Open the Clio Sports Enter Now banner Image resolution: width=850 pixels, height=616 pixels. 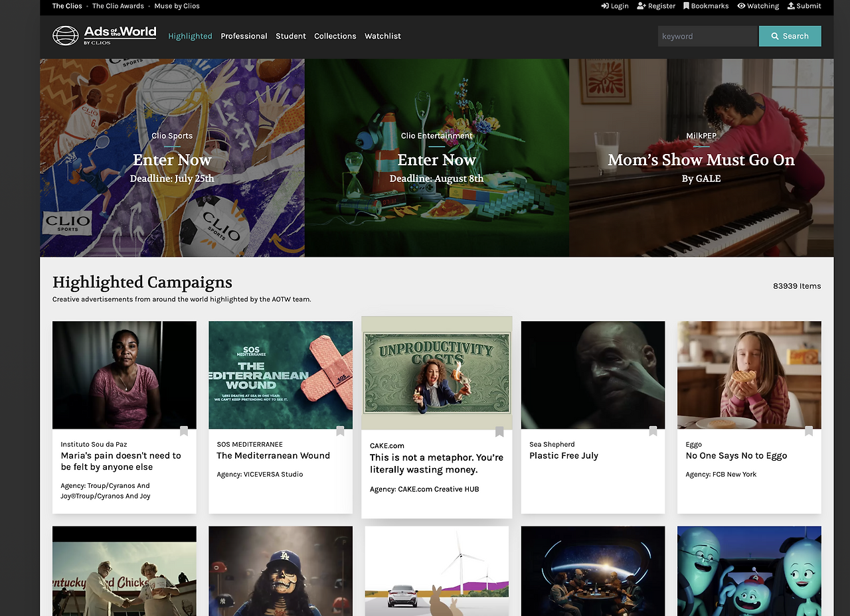tap(172, 158)
